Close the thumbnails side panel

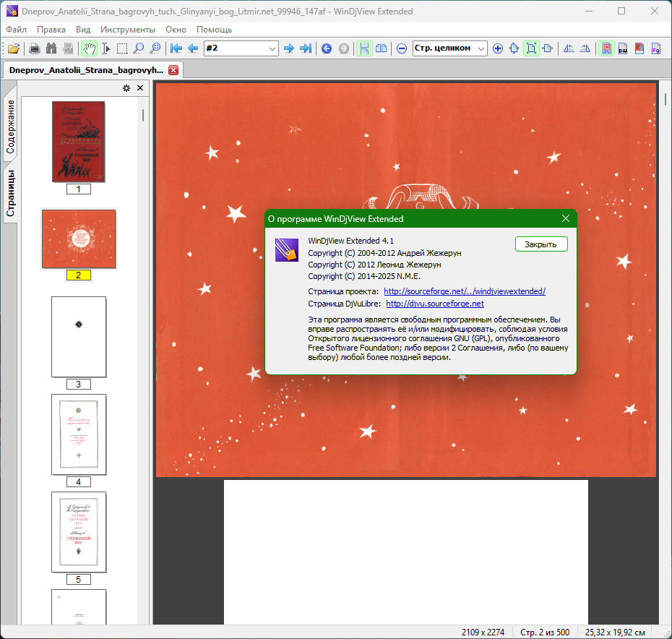140,88
